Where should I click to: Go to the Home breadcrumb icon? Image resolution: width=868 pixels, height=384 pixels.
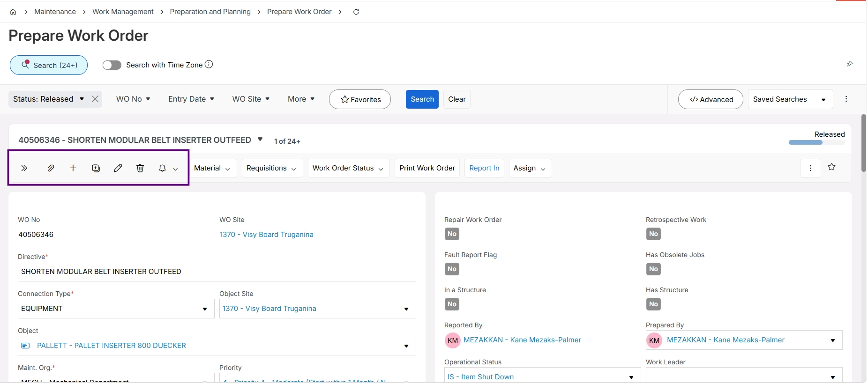[13, 12]
